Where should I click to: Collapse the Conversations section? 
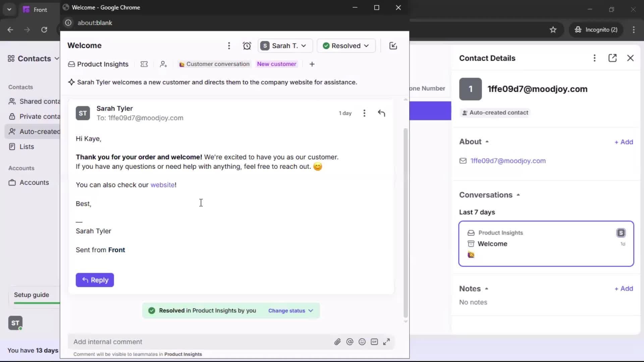(518, 194)
